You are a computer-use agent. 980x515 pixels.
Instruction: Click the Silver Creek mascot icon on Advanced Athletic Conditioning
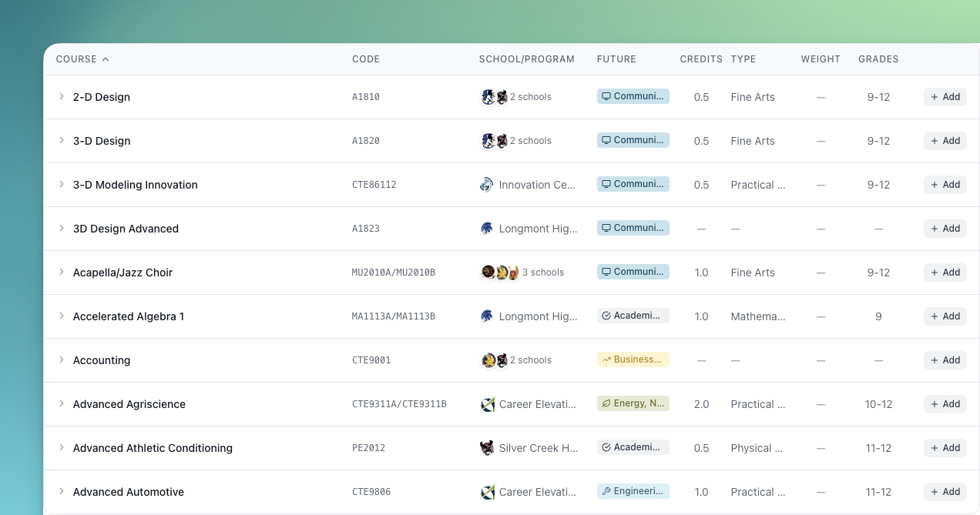pyautogui.click(x=487, y=447)
